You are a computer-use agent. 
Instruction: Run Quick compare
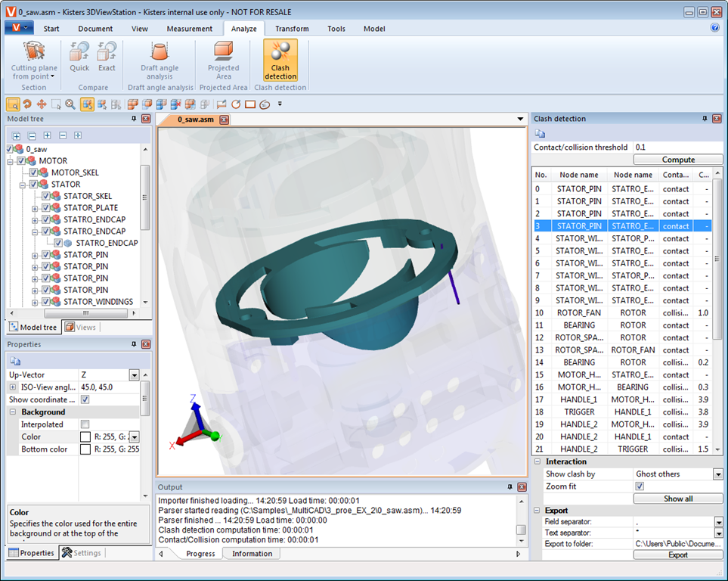[79, 56]
